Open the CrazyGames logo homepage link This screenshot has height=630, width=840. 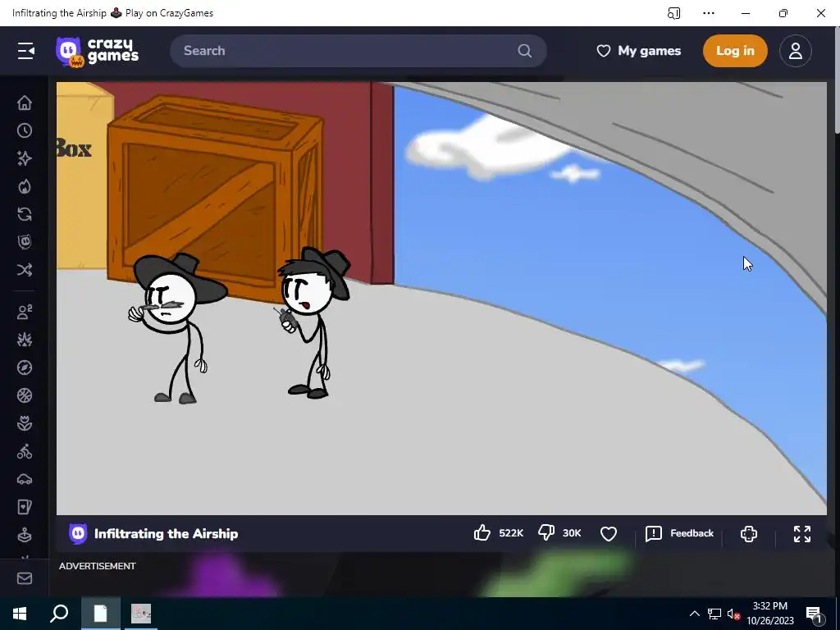[97, 52]
